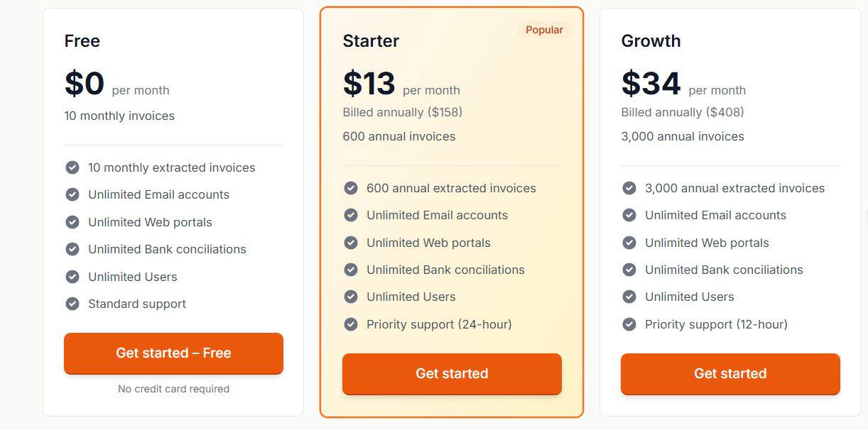This screenshot has width=868, height=430.
Task: Select the Free plan title
Action: 82,41
